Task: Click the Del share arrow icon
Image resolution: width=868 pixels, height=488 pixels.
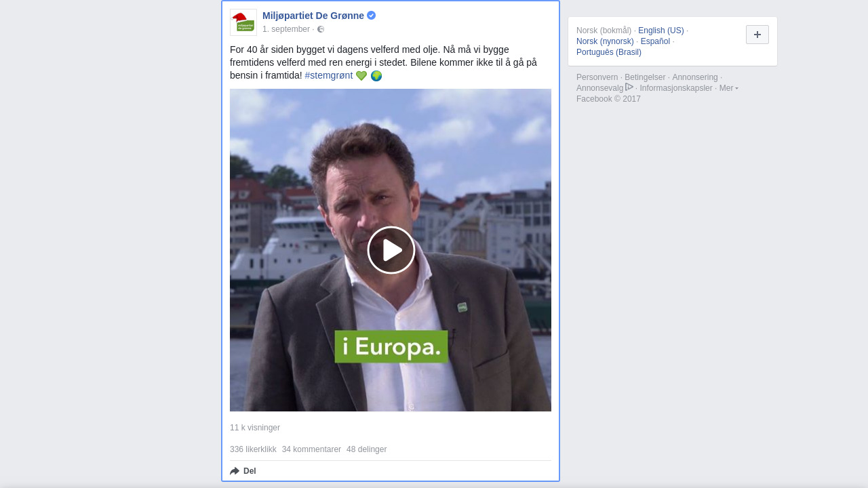Action: pyautogui.click(x=235, y=471)
